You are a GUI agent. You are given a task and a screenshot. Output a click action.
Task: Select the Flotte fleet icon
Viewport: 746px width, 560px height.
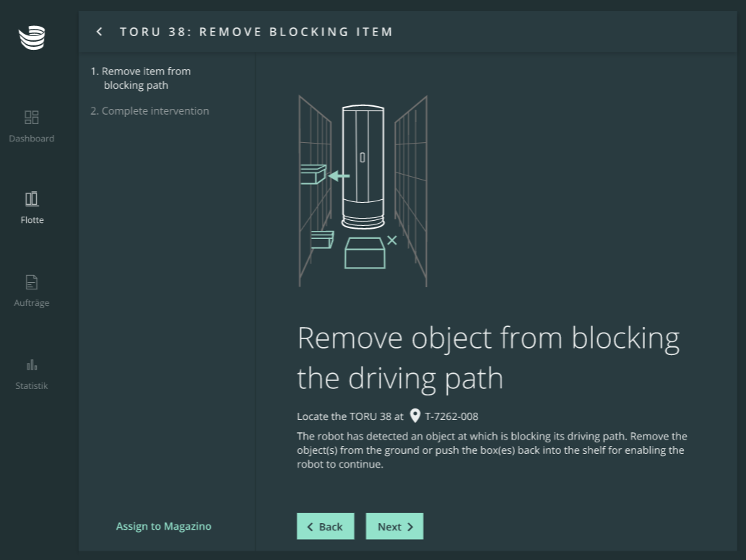[32, 198]
